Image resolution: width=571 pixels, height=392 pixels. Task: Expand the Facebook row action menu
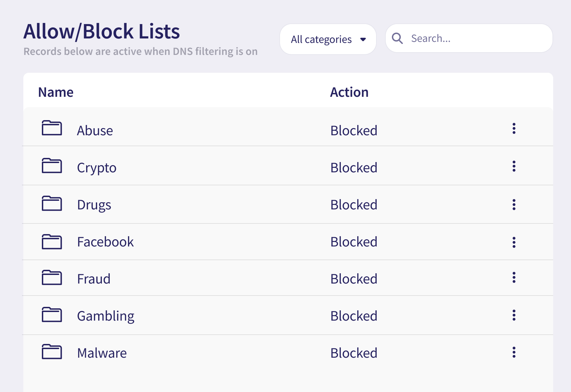pos(514,243)
